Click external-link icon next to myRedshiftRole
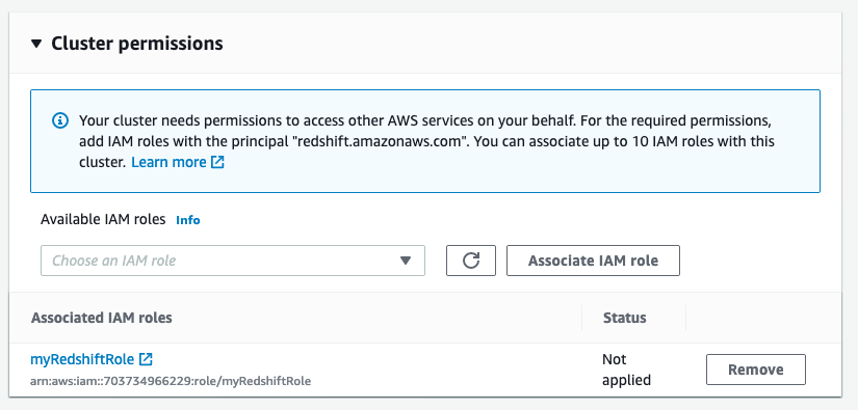This screenshot has height=410, width=858. click(146, 359)
